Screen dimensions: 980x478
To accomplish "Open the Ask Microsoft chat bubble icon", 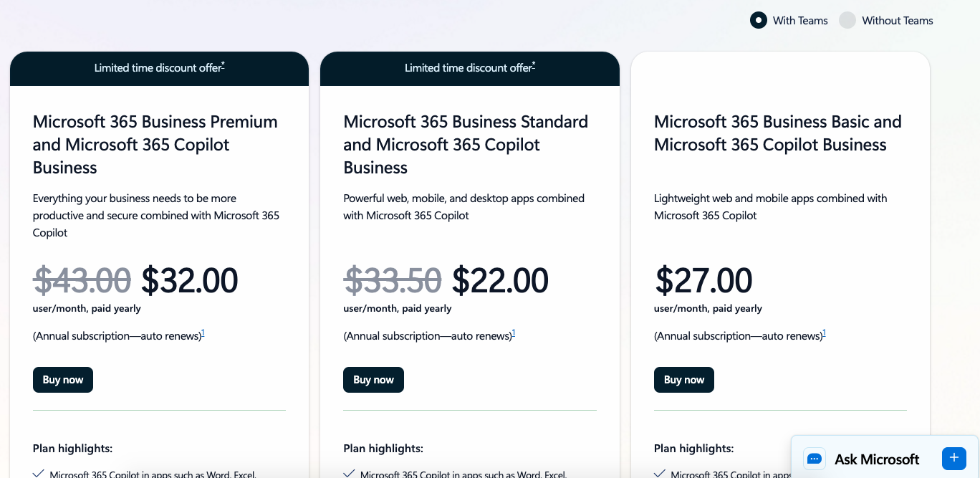I will pos(814,459).
